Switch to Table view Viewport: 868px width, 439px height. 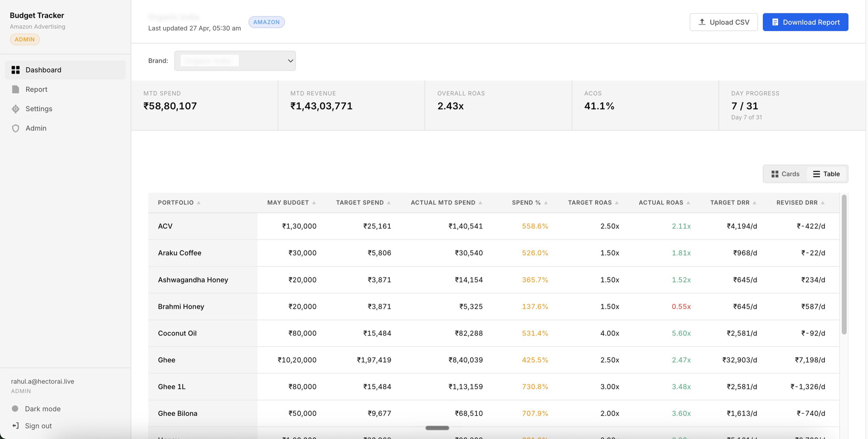click(x=826, y=174)
